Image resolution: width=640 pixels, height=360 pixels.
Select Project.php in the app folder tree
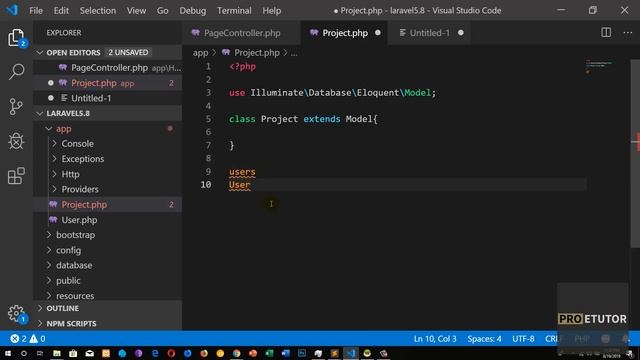pyautogui.click(x=108, y=204)
